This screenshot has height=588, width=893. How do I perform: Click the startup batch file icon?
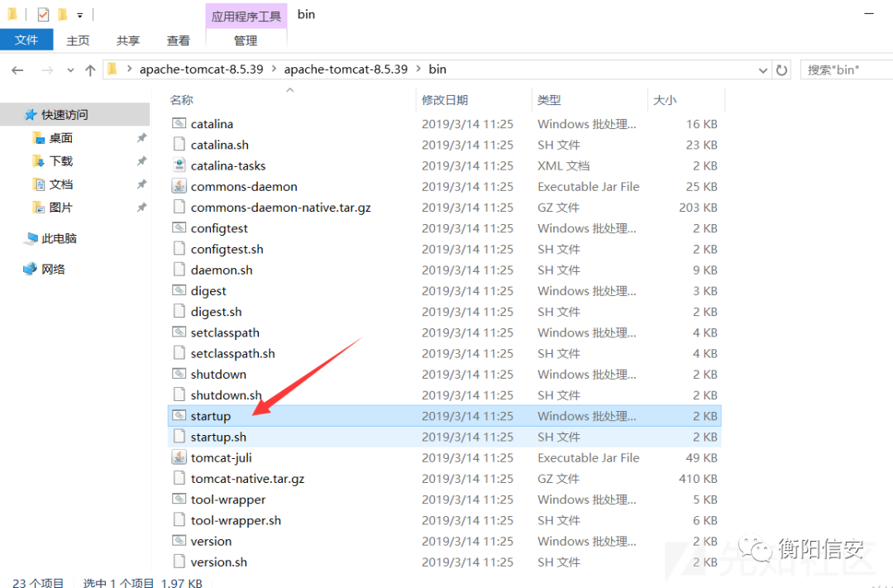tap(179, 415)
